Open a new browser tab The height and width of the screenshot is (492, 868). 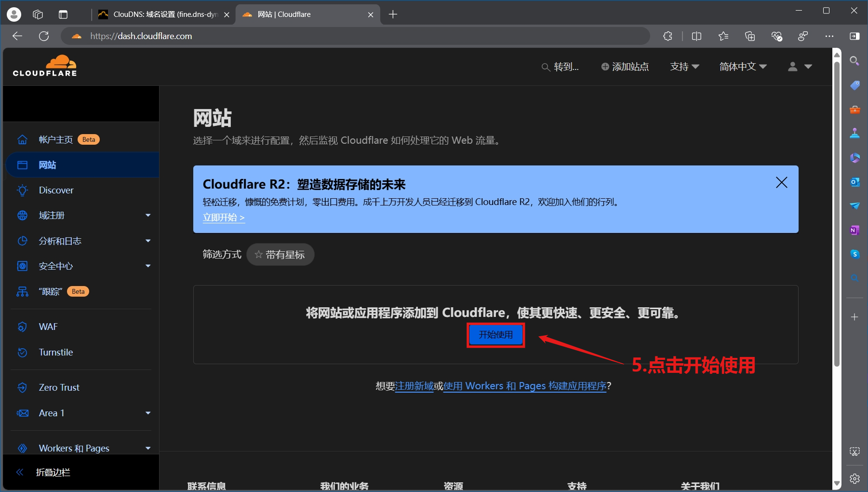[x=393, y=14]
